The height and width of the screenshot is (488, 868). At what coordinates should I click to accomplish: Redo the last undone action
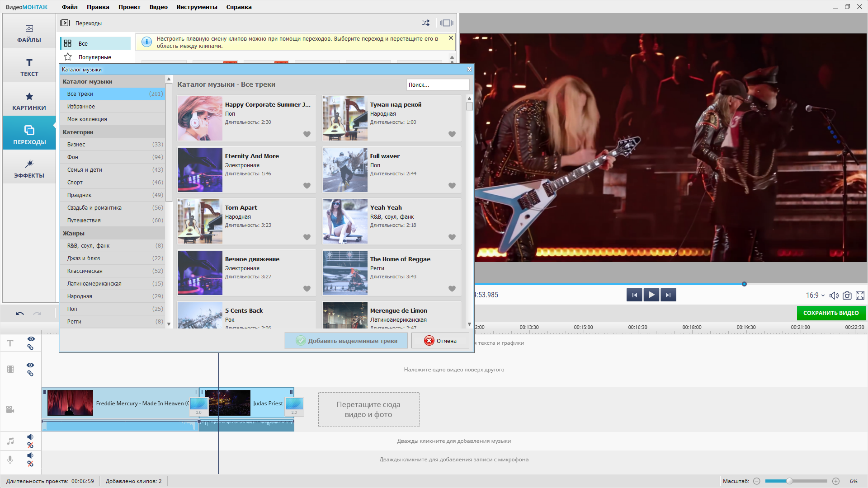click(x=38, y=314)
